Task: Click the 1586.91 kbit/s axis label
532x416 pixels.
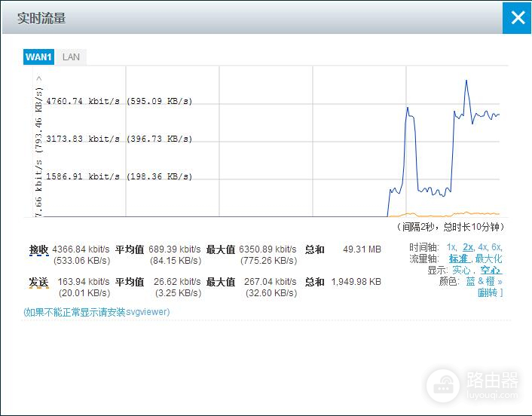Action: pos(83,177)
